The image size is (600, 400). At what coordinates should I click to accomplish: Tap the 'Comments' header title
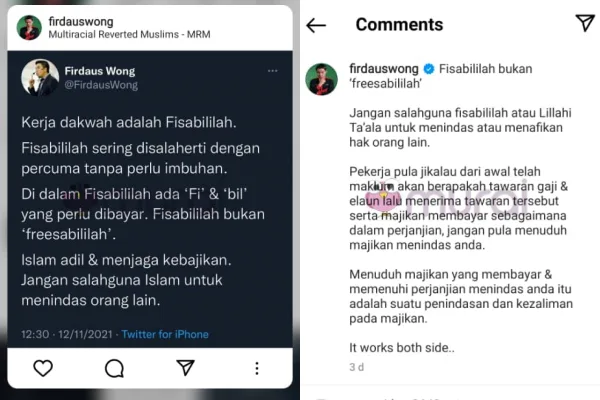(399, 24)
